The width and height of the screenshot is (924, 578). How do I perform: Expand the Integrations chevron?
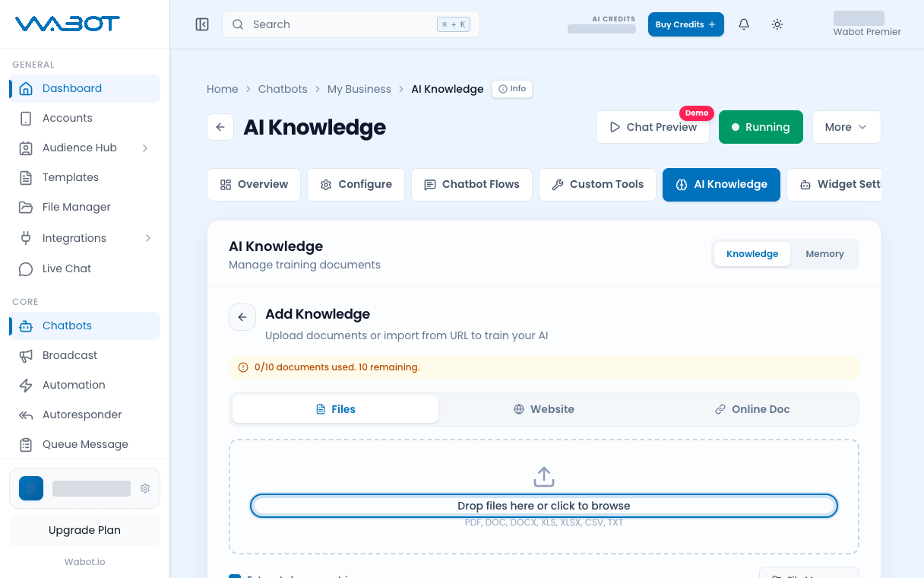pyautogui.click(x=148, y=238)
